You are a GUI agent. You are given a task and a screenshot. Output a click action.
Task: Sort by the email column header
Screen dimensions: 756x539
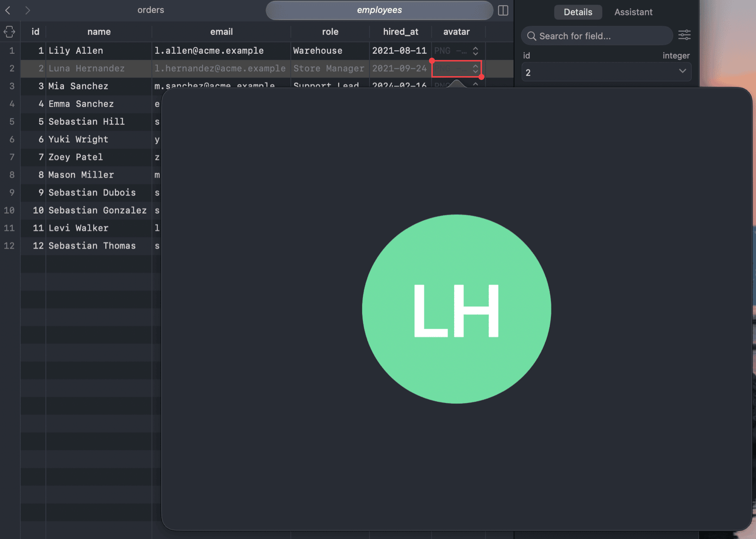pos(221,32)
